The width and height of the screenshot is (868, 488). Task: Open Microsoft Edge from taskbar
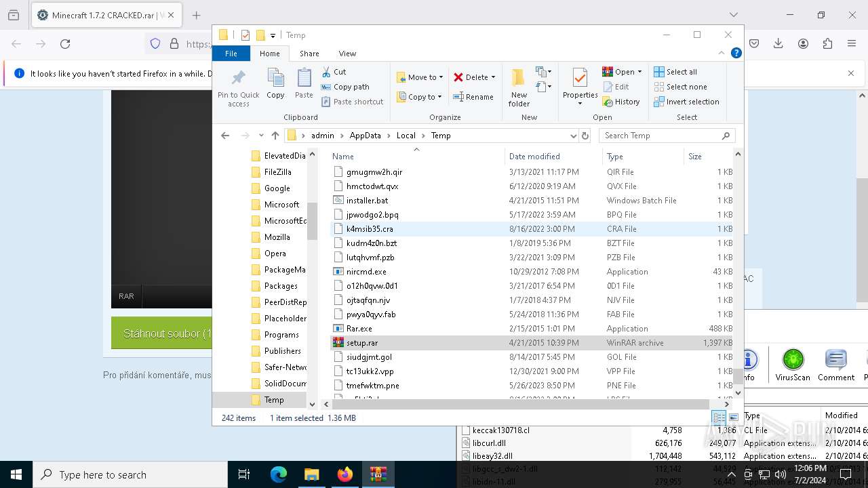279,474
